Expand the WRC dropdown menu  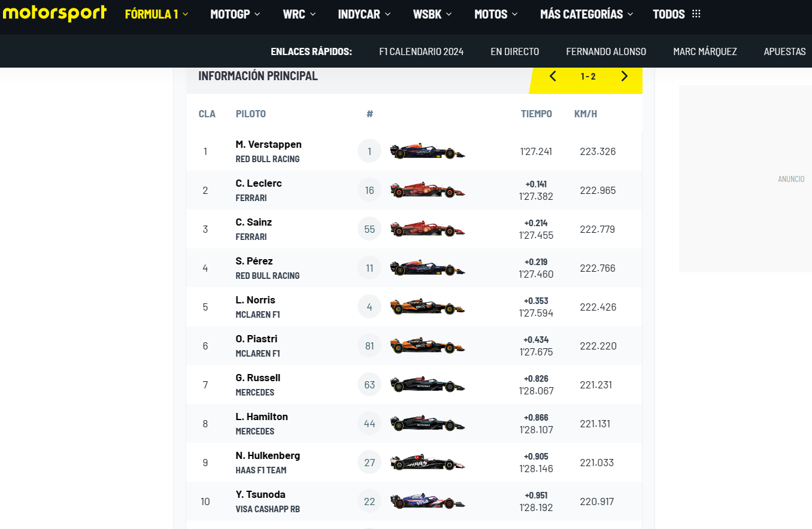299,14
